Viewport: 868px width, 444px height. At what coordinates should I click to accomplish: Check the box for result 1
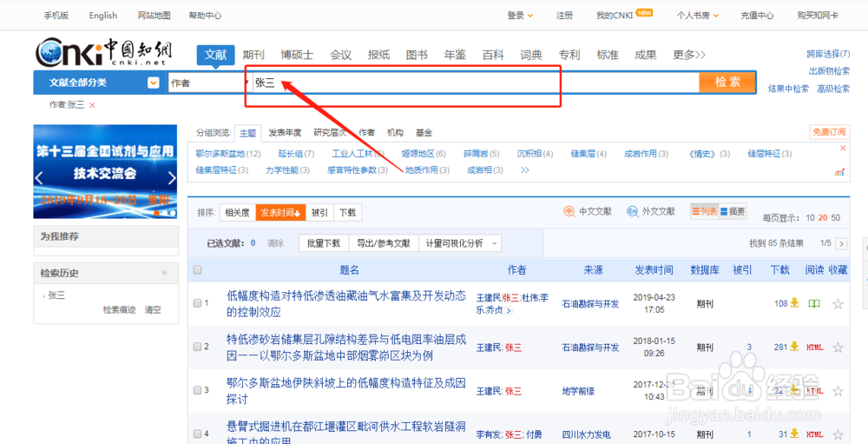click(197, 303)
